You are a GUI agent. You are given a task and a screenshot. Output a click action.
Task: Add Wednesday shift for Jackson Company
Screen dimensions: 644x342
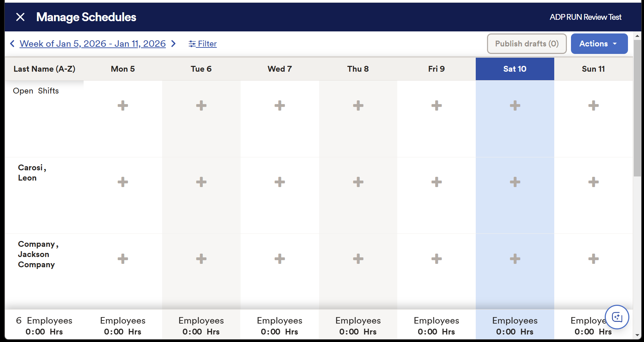(x=280, y=259)
